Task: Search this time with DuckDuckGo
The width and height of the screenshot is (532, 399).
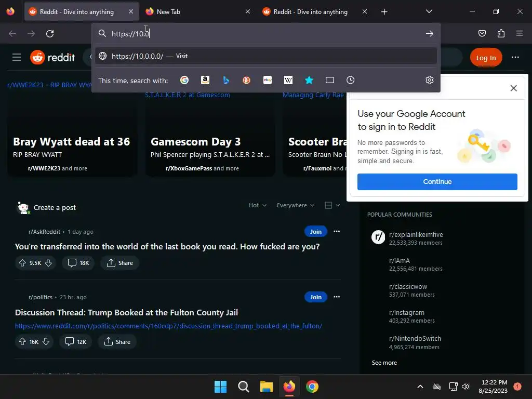Action: point(246,80)
